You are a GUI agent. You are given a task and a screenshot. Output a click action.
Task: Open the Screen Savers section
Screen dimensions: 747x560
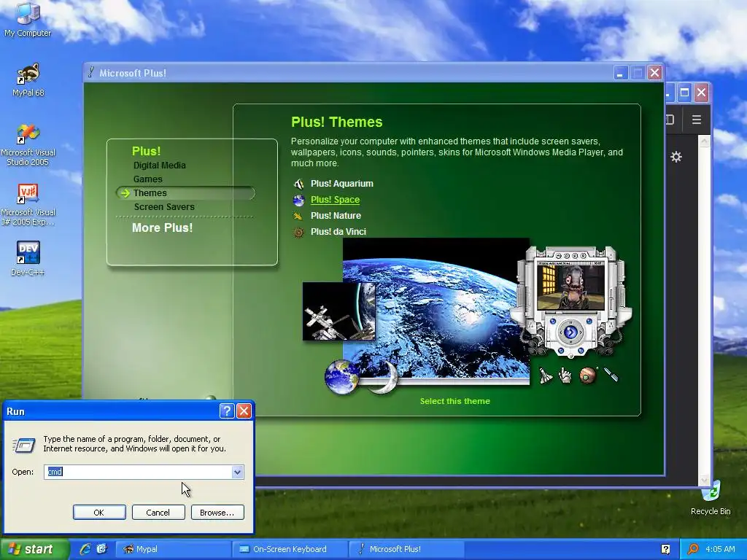164,206
